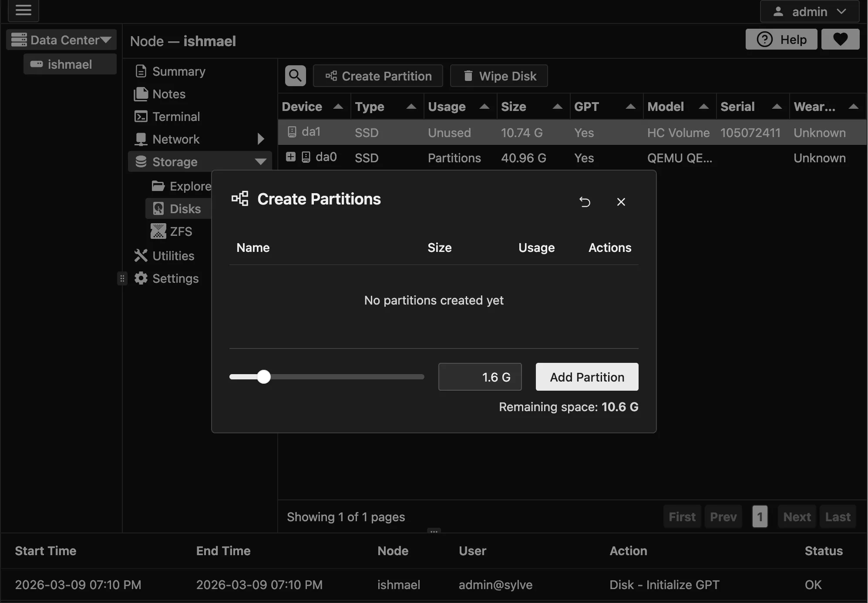Click the Wipe Disk button
Screen dimensions: 868x603
tap(499, 76)
